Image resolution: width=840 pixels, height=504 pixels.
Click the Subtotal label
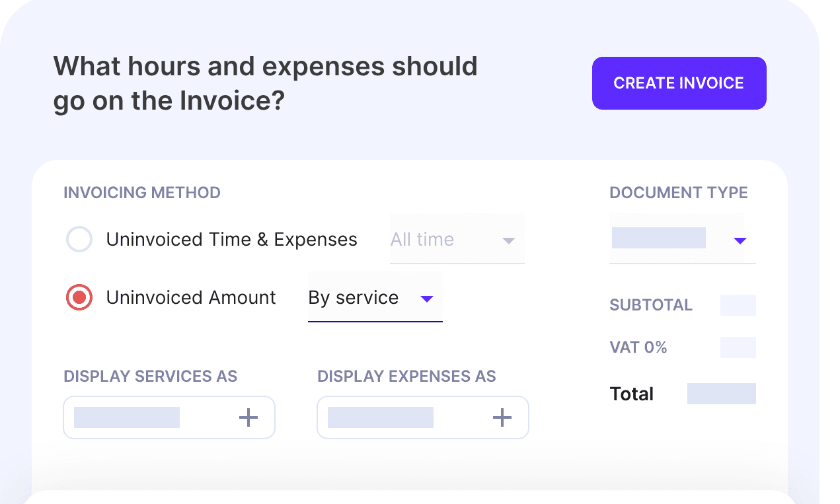pyautogui.click(x=651, y=305)
